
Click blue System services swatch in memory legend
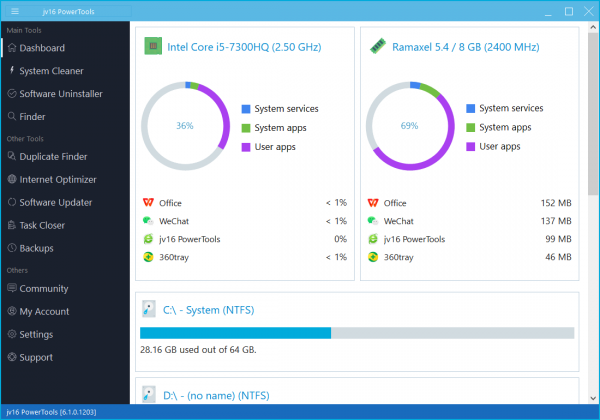(470, 109)
